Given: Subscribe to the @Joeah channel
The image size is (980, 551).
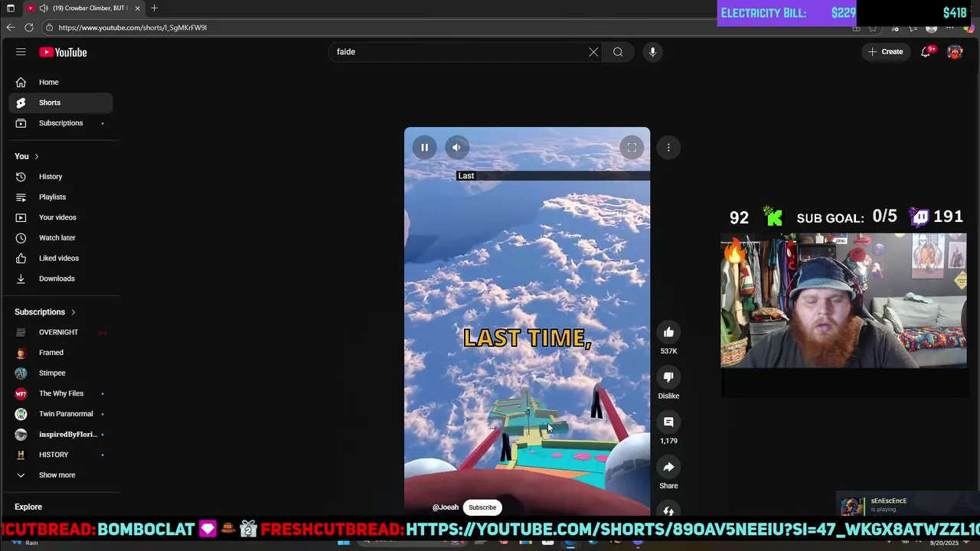Looking at the screenshot, I should 482,507.
